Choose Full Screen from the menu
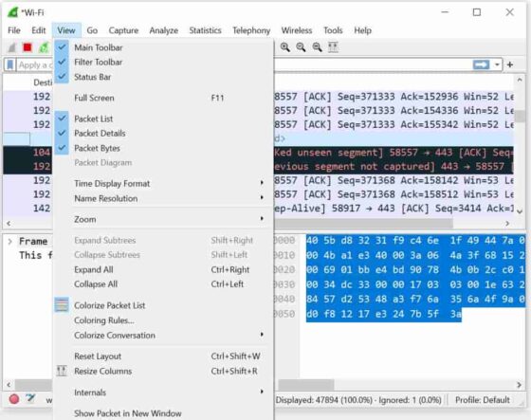Viewport: 531px width, 420px height. click(163, 98)
